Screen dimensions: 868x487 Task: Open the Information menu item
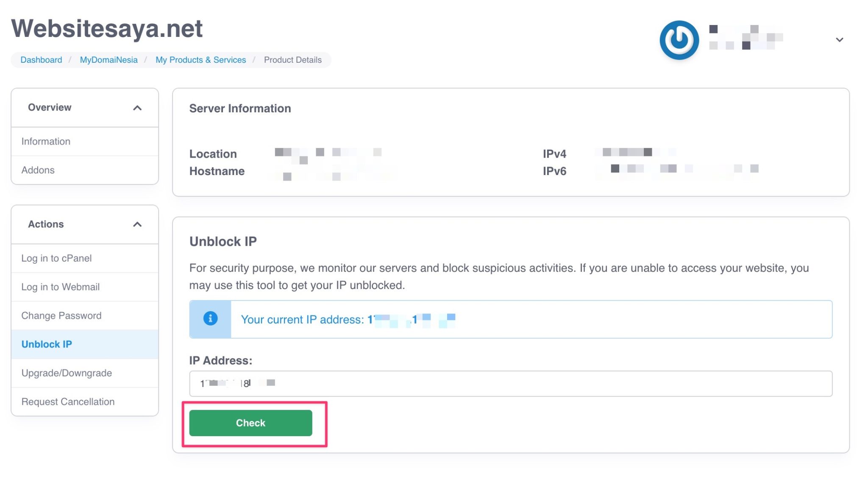click(46, 141)
